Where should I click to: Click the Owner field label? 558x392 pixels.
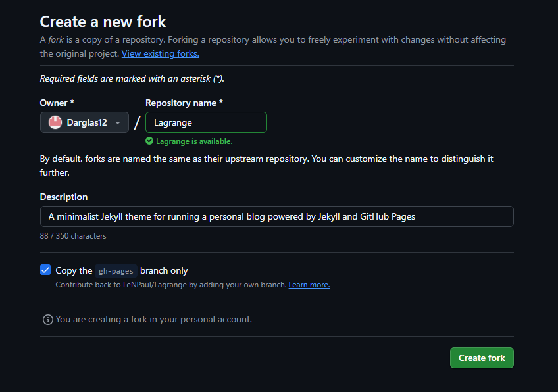pos(57,103)
